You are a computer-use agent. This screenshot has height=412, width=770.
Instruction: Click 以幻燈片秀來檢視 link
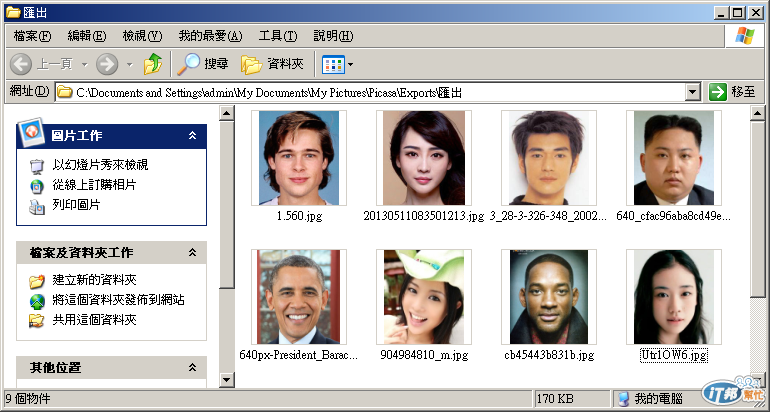100,165
